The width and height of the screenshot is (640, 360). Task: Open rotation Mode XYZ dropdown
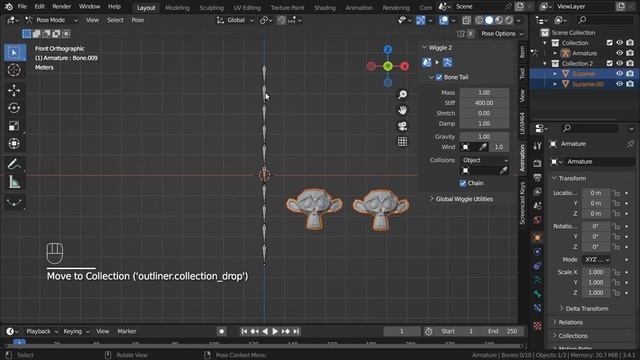596,260
